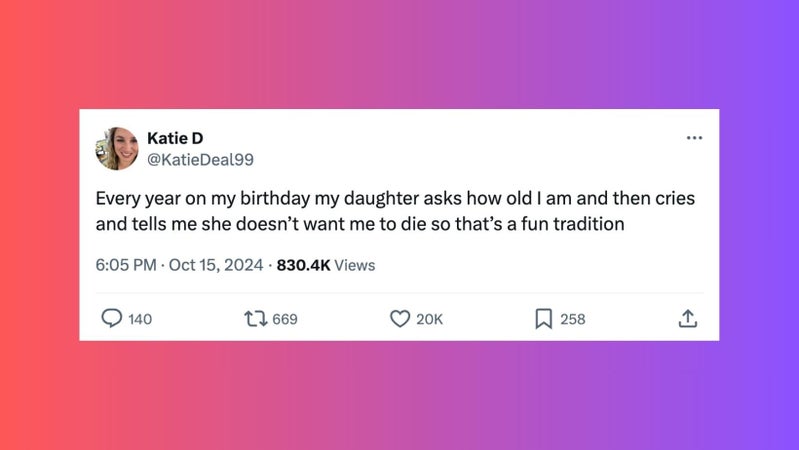Click the share upload arrow icon

click(x=687, y=318)
